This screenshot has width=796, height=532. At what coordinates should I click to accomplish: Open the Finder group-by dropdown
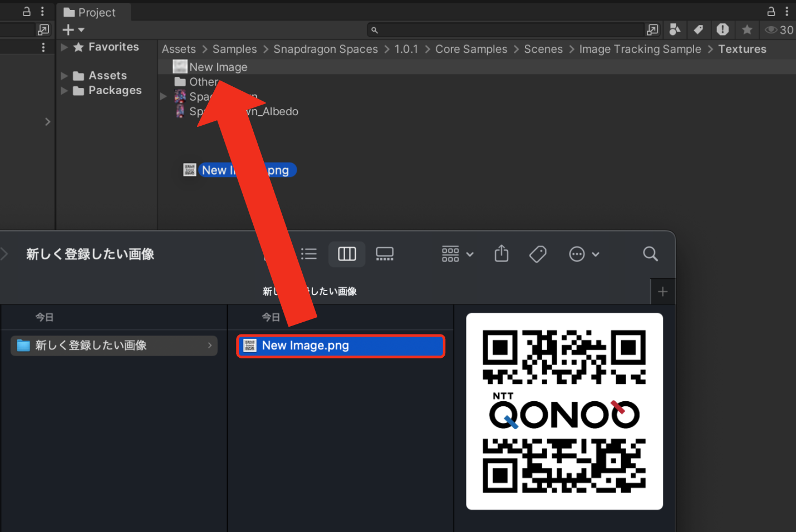tap(458, 254)
